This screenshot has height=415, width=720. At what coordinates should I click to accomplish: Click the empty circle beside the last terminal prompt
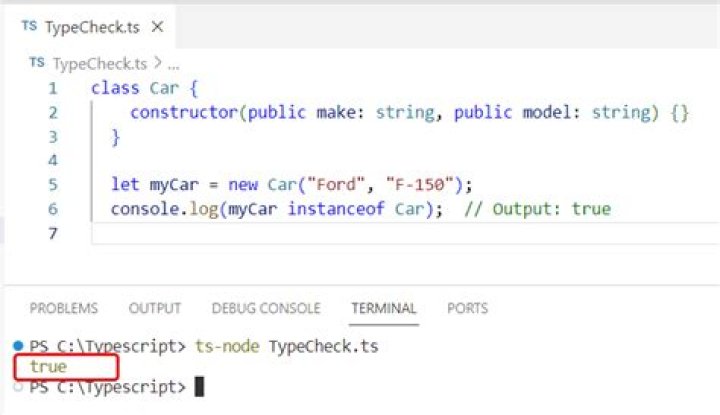point(19,387)
